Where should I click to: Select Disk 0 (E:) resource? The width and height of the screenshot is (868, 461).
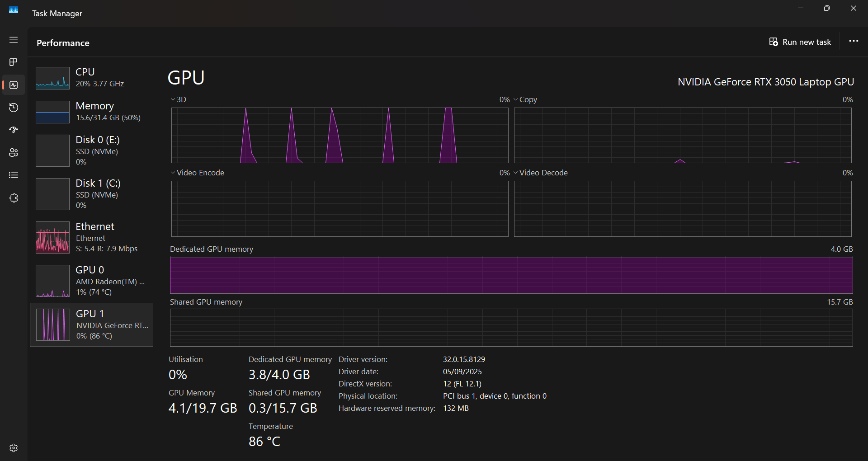pyautogui.click(x=92, y=151)
